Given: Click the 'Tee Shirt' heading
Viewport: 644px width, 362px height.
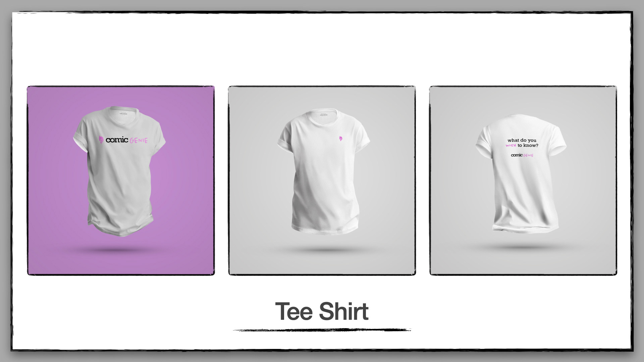Looking at the screenshot, I should [322, 311].
